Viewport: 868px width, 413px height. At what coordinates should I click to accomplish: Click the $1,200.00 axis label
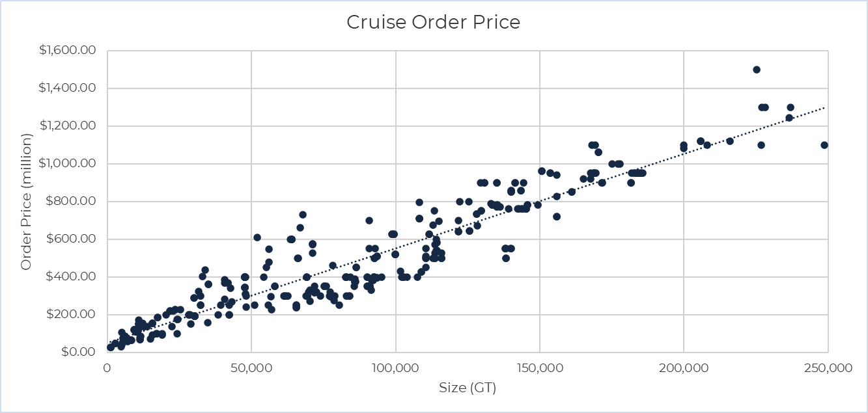(70, 126)
